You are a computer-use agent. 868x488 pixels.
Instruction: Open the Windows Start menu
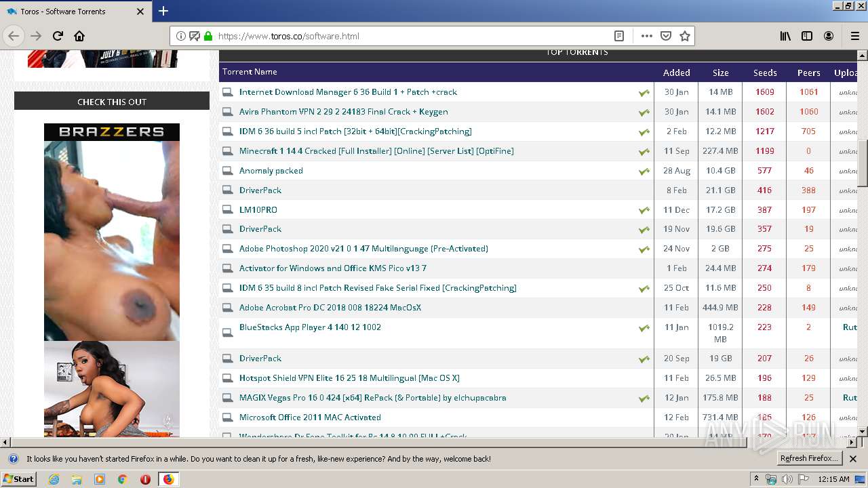pyautogui.click(x=19, y=479)
